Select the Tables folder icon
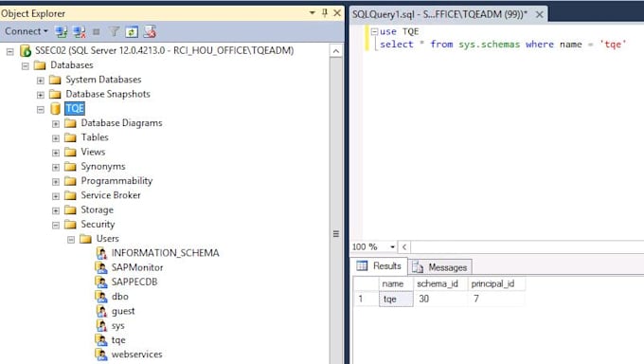Image resolution: width=644 pixels, height=364 pixels. [x=71, y=137]
